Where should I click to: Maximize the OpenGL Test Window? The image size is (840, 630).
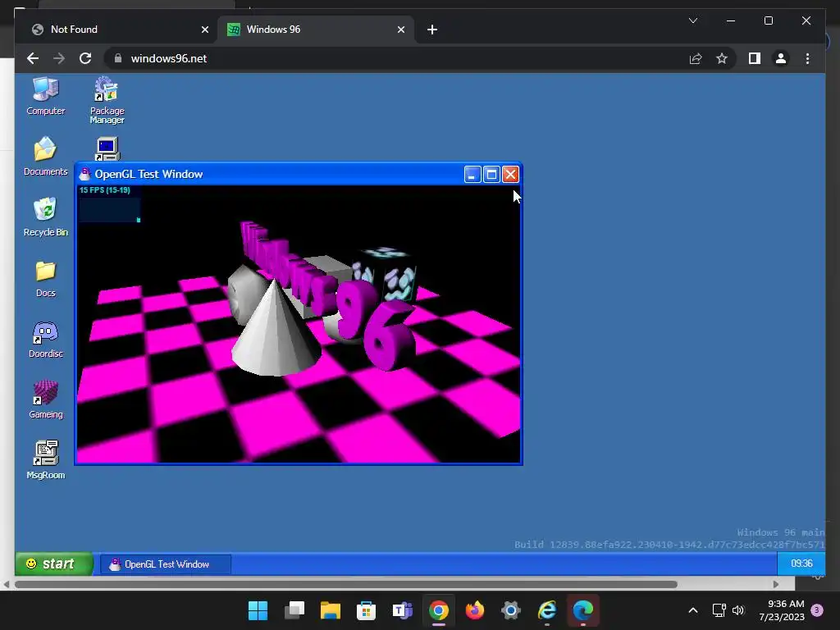(x=491, y=174)
